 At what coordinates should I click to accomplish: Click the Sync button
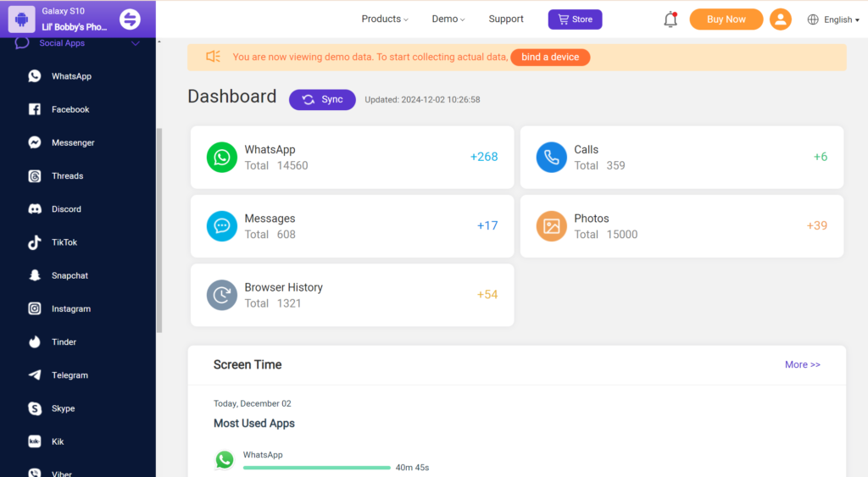coord(322,100)
